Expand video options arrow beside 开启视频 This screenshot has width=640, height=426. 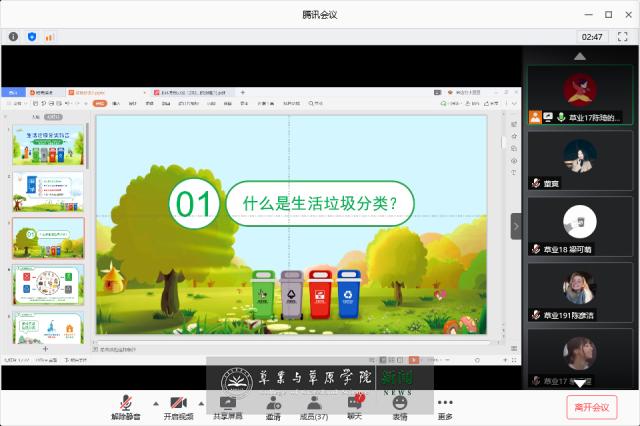coord(205,403)
